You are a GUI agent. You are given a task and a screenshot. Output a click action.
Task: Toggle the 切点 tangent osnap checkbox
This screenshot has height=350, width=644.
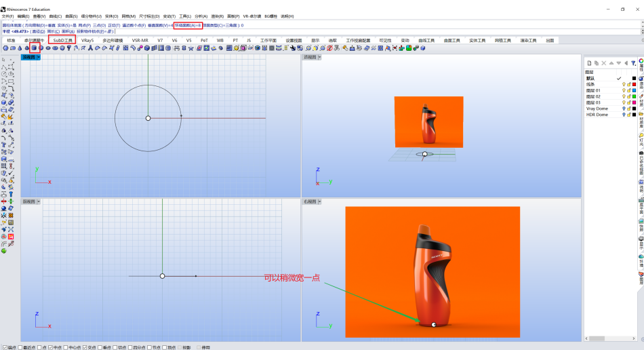click(x=115, y=347)
